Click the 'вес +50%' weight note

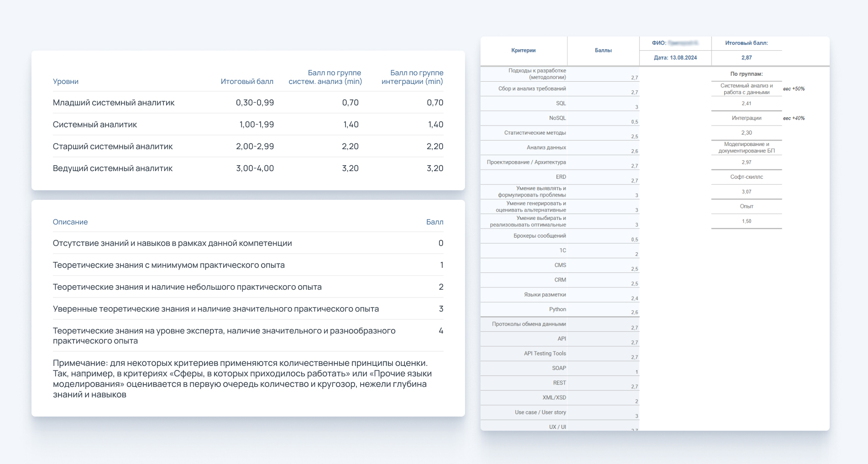(x=794, y=89)
